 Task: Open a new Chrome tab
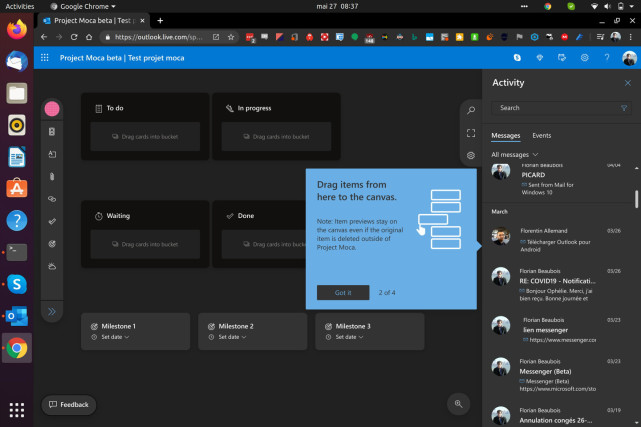[160, 20]
